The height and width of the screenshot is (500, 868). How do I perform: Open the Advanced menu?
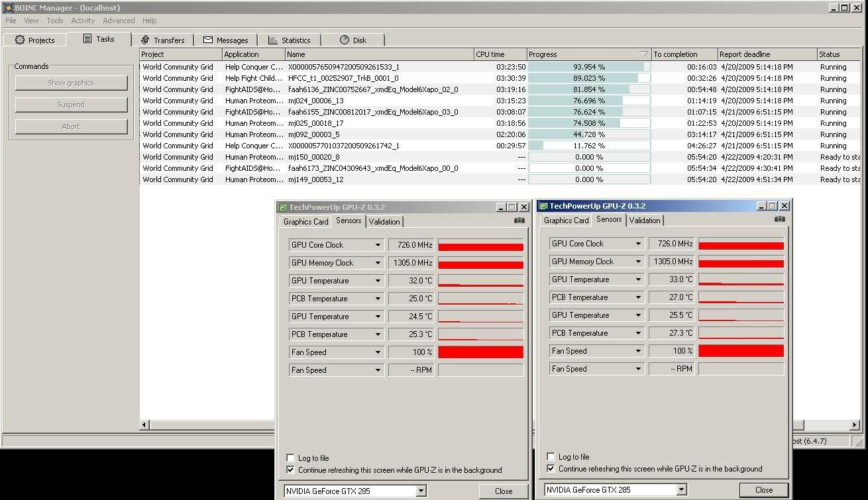pyautogui.click(x=119, y=21)
